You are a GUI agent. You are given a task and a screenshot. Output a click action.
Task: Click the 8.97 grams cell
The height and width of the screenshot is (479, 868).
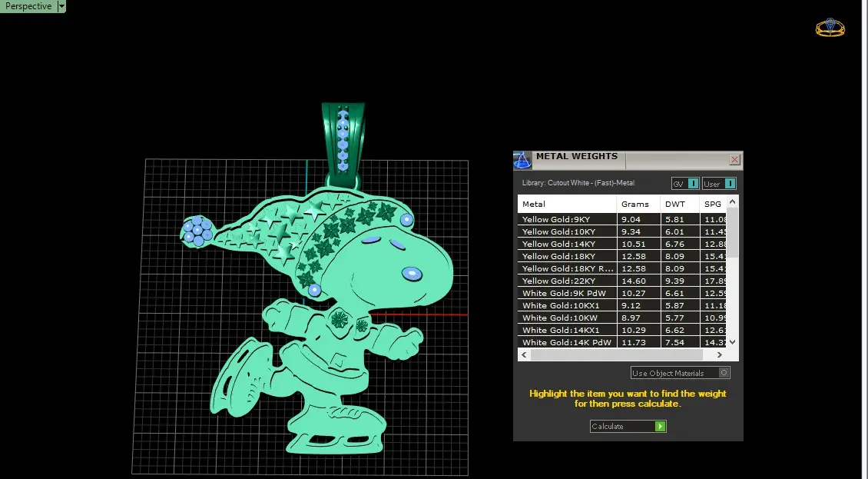pyautogui.click(x=638, y=318)
